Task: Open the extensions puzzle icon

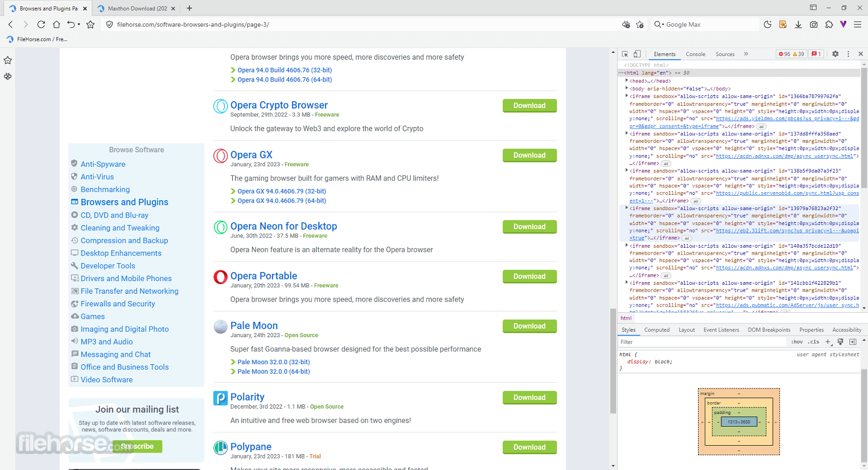Action: pos(829,24)
